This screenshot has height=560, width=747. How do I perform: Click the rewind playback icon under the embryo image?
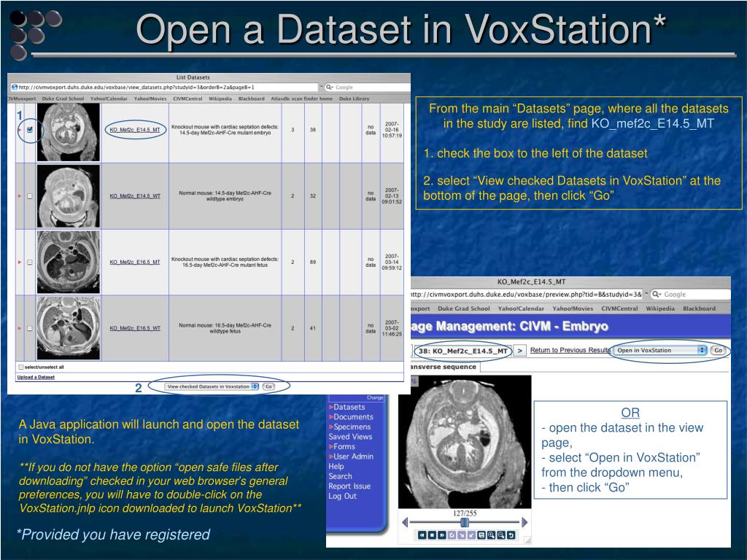click(x=422, y=535)
